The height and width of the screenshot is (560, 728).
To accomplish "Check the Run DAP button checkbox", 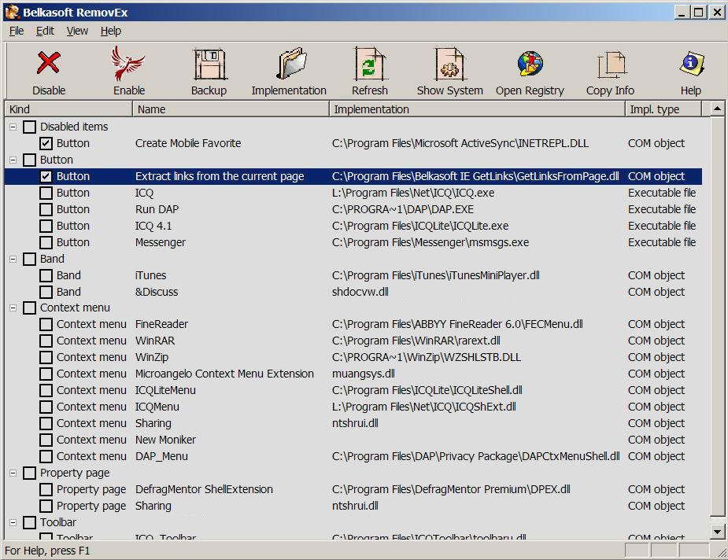I will [x=46, y=209].
